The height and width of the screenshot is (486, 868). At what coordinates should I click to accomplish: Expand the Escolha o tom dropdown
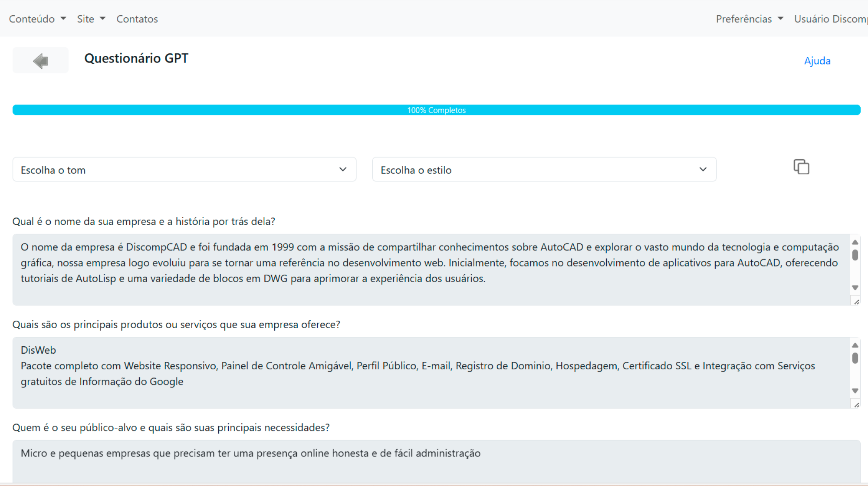[x=184, y=169]
